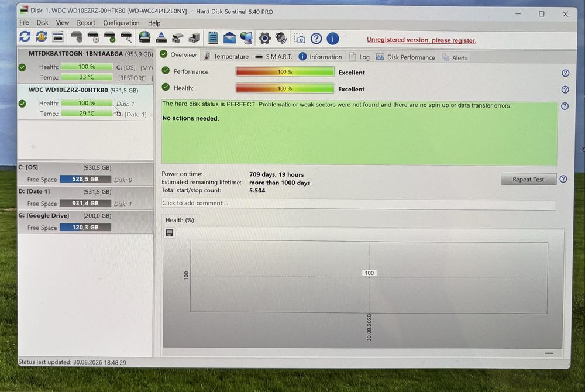Image resolution: width=585 pixels, height=392 pixels.
Task: Click the disk with magnifying glass icon
Action: coord(126,37)
